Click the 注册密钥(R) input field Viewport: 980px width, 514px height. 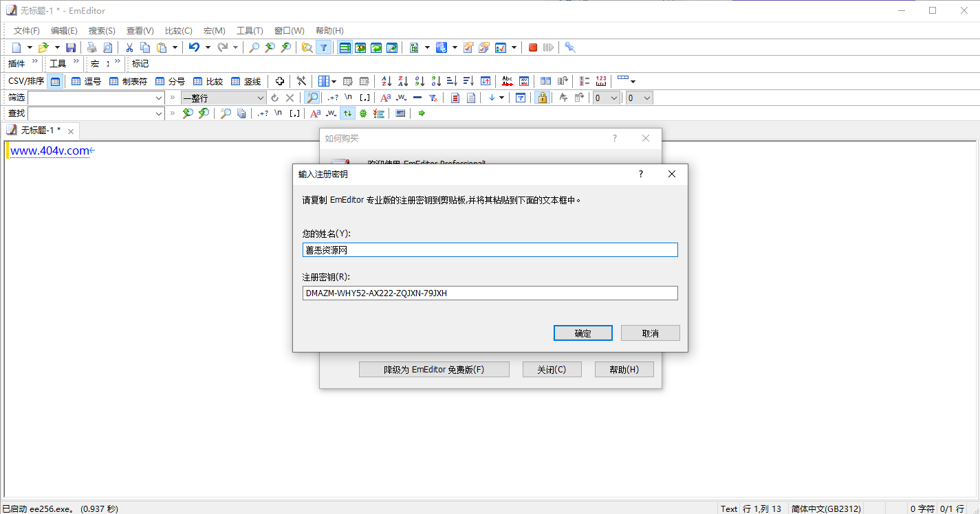click(490, 293)
